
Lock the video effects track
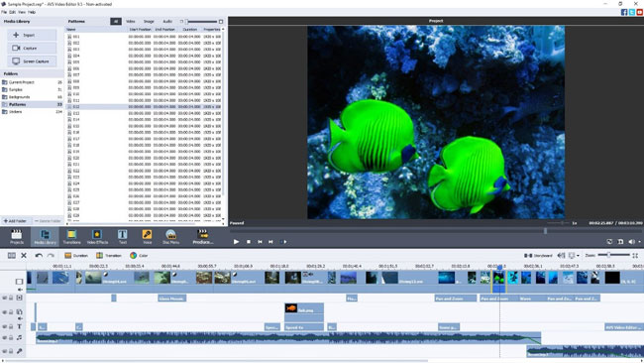[x=11, y=298]
